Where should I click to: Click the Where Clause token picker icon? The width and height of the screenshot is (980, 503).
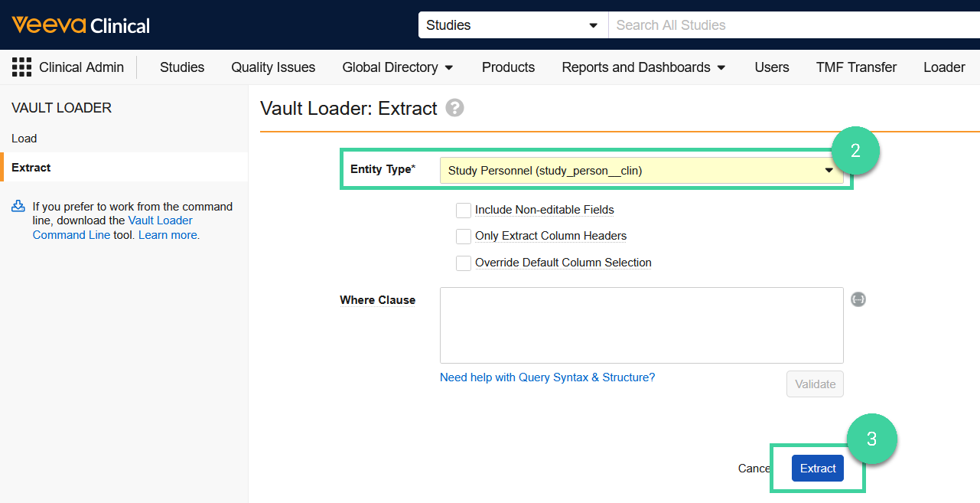pyautogui.click(x=858, y=299)
